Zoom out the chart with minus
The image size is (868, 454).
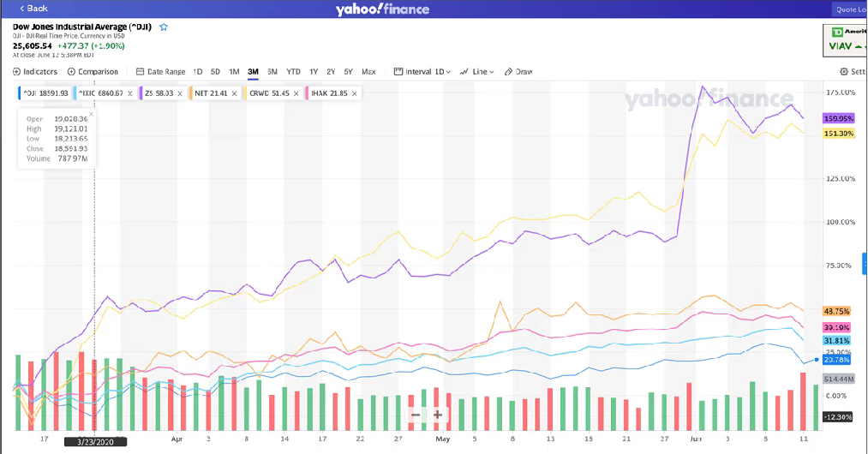point(416,415)
